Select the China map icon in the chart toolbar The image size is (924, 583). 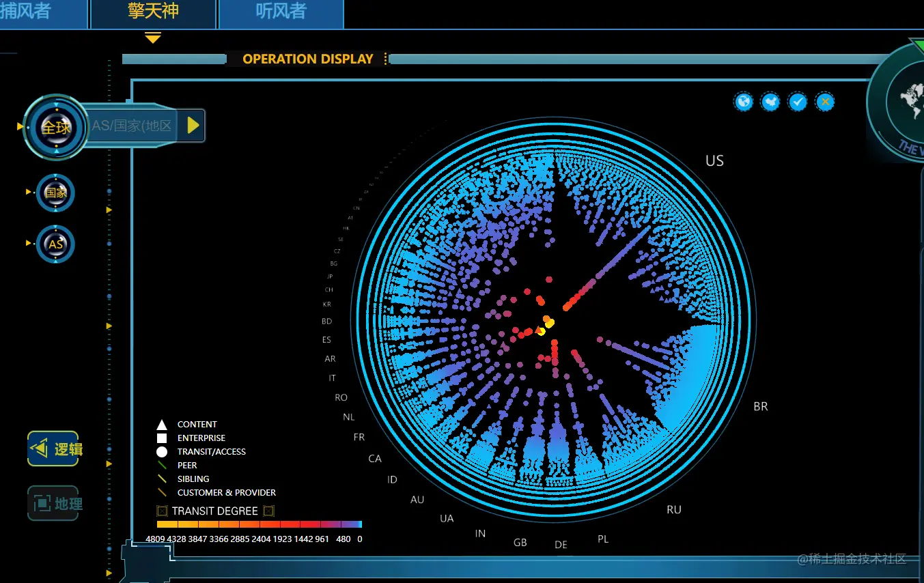pos(770,102)
